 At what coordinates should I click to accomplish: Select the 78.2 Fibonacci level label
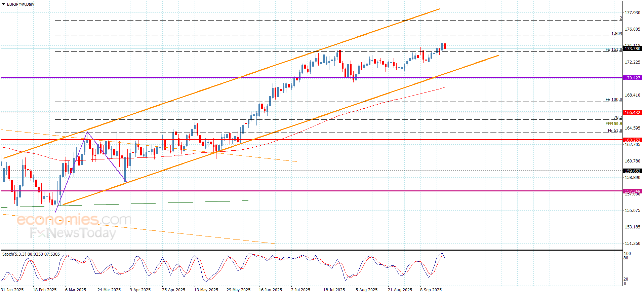tap(618, 117)
